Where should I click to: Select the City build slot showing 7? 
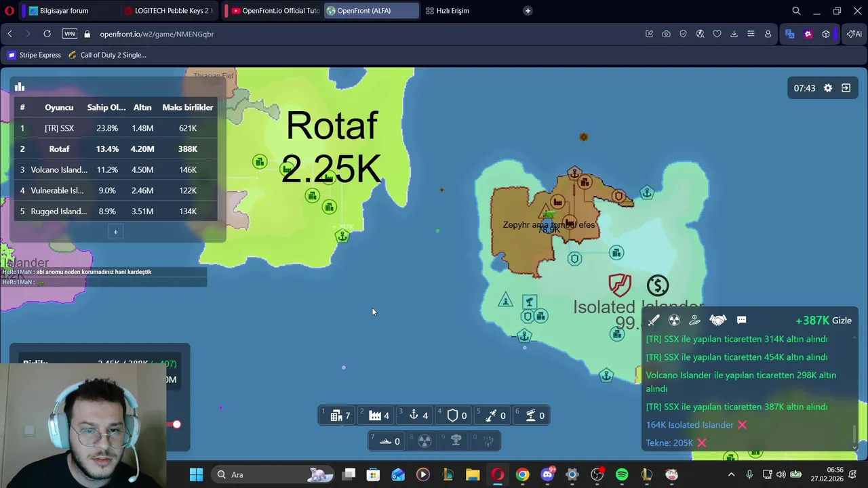point(337,415)
